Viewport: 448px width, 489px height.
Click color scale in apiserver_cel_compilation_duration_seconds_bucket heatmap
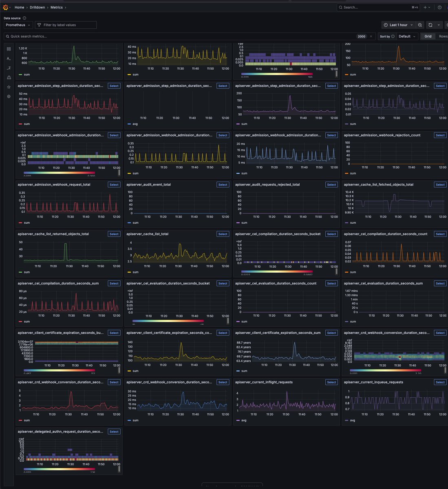click(277, 271)
